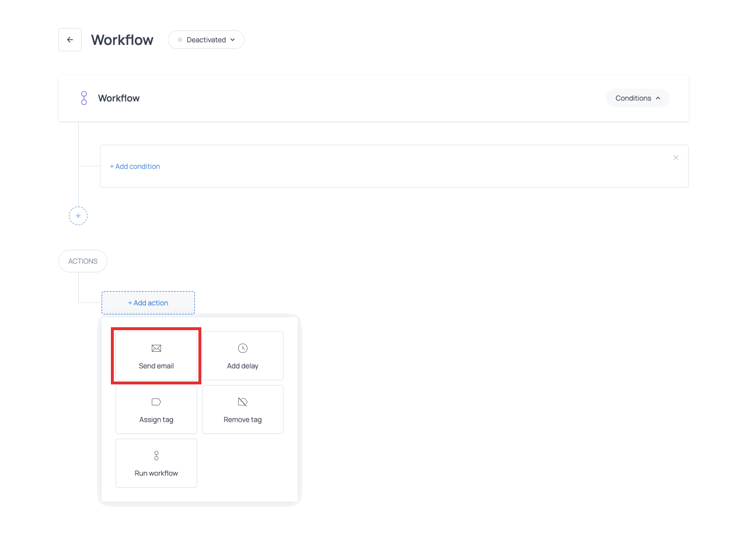The width and height of the screenshot is (747, 560).
Task: Click the Add condition link
Action: pyautogui.click(x=135, y=166)
